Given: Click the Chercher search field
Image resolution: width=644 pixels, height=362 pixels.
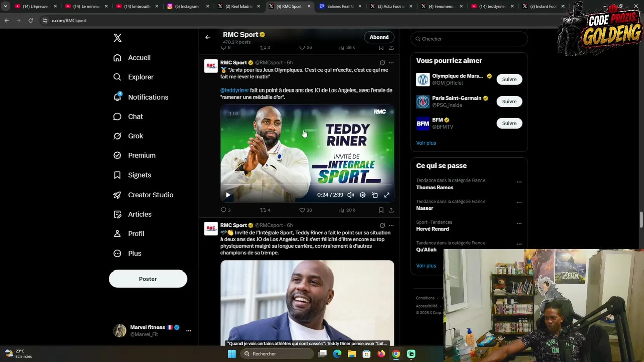Looking at the screenshot, I should [469, 39].
